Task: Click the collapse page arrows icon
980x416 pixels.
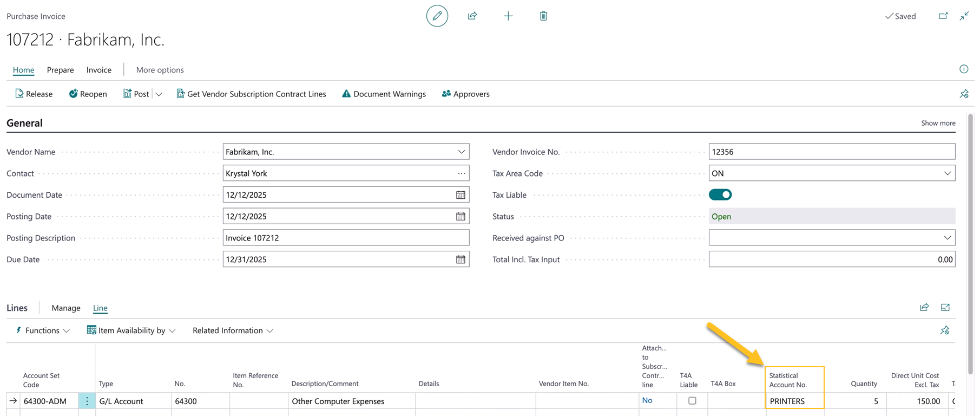Action: click(x=964, y=16)
